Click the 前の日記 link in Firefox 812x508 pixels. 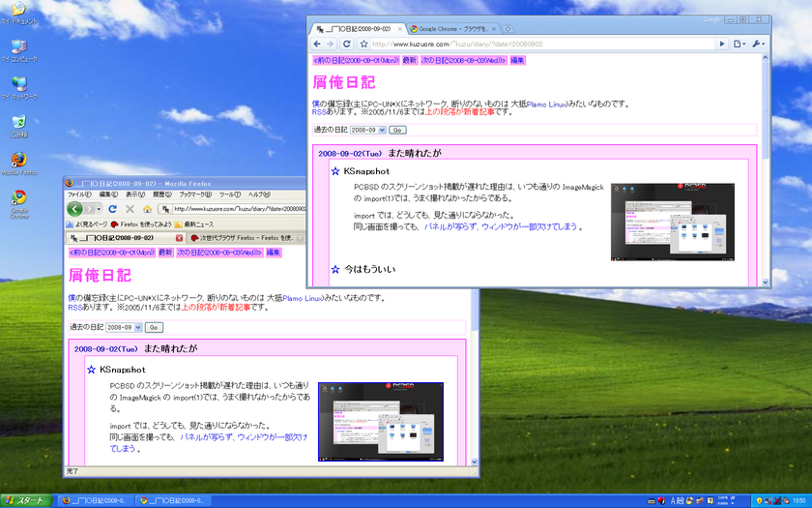pyautogui.click(x=111, y=253)
